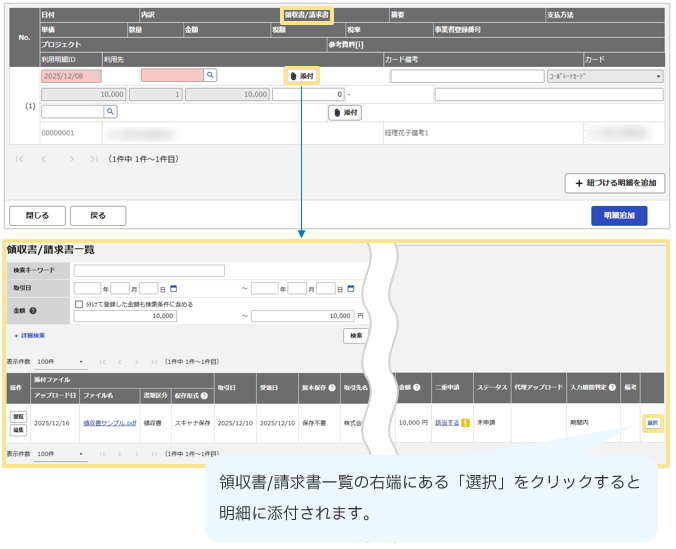
Task: Open the 表示件数 100件 dropdown below the receipt table
Action: [x=61, y=454]
